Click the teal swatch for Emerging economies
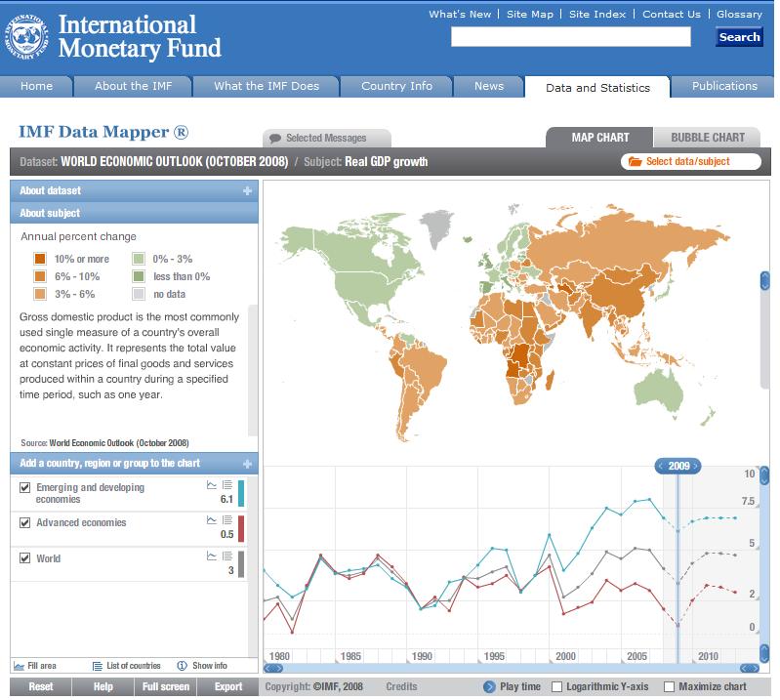780x700 pixels. [x=241, y=493]
